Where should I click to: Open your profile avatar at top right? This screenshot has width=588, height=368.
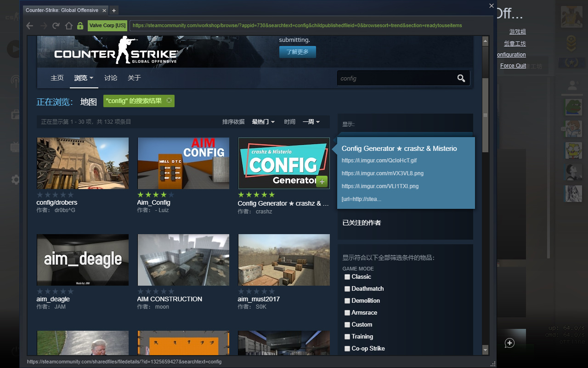572,17
